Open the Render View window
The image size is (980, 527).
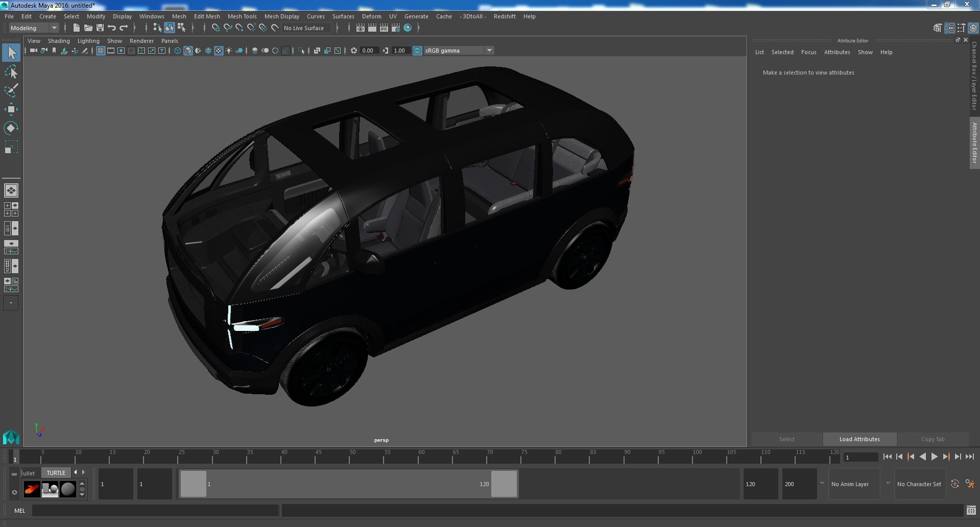tap(361, 28)
